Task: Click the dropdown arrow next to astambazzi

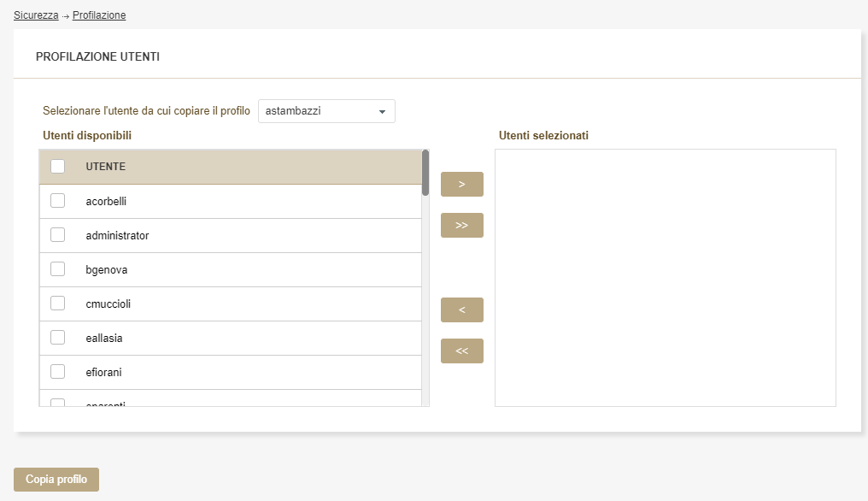Action: point(382,111)
